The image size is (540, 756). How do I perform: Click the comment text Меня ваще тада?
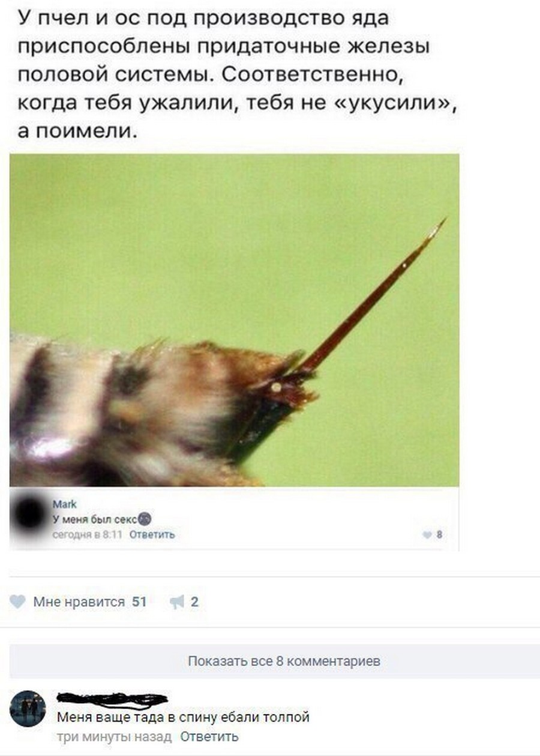tap(184, 718)
